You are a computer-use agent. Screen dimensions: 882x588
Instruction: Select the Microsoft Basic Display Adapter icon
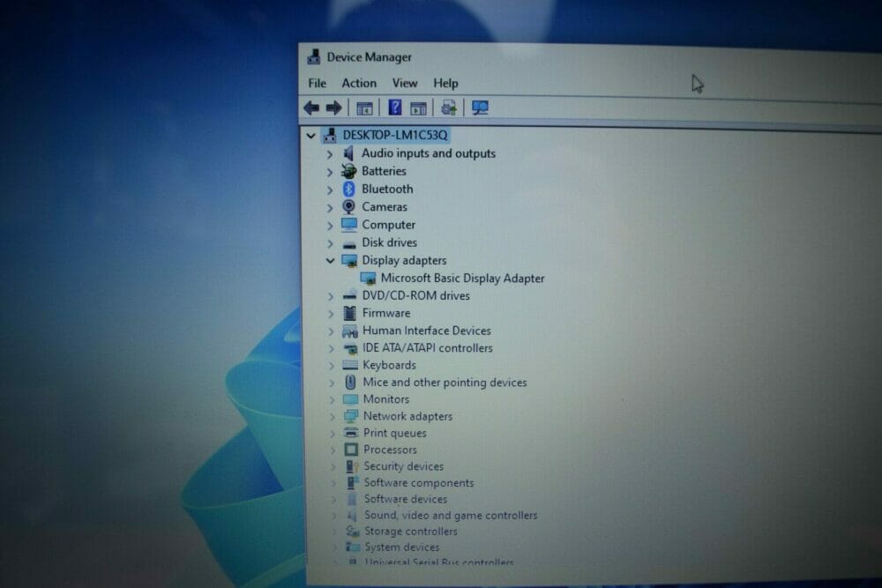click(368, 279)
